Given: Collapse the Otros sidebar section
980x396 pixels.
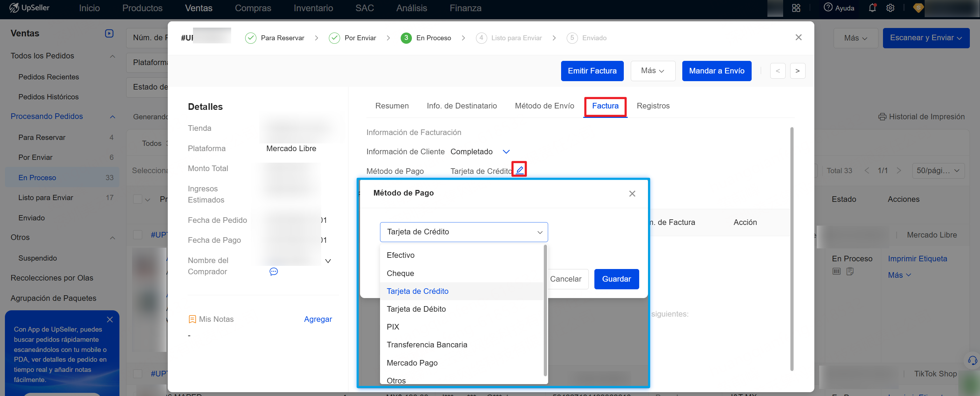Looking at the screenshot, I should (112, 238).
